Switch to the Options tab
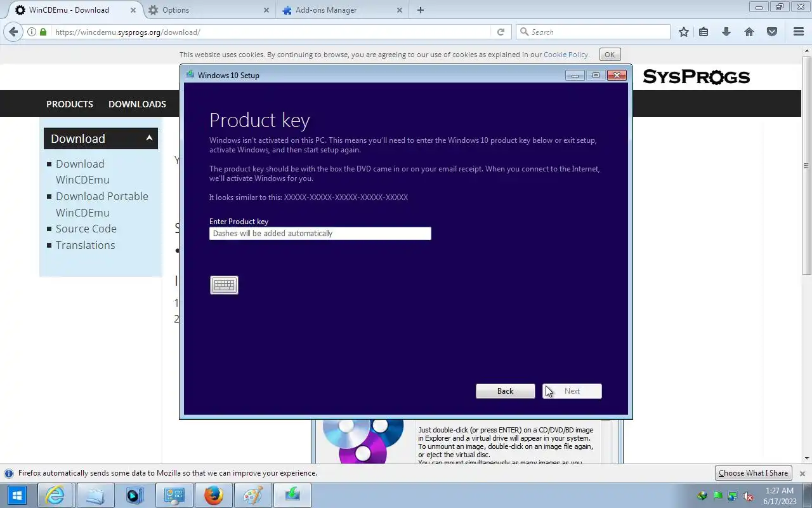The height and width of the screenshot is (508, 812). [x=208, y=10]
